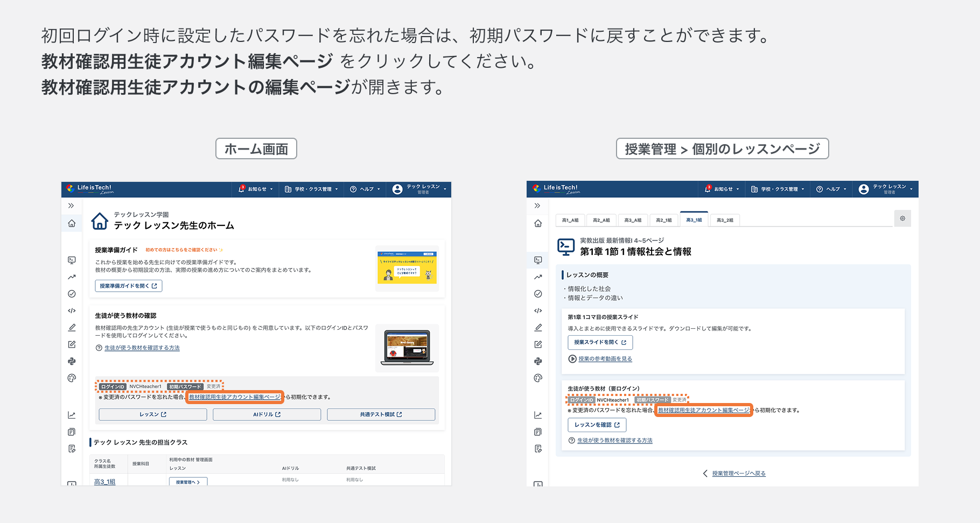Click the NVCHteacher1 login ID on the home screen
Image resolution: width=980 pixels, height=523 pixels.
(145, 386)
